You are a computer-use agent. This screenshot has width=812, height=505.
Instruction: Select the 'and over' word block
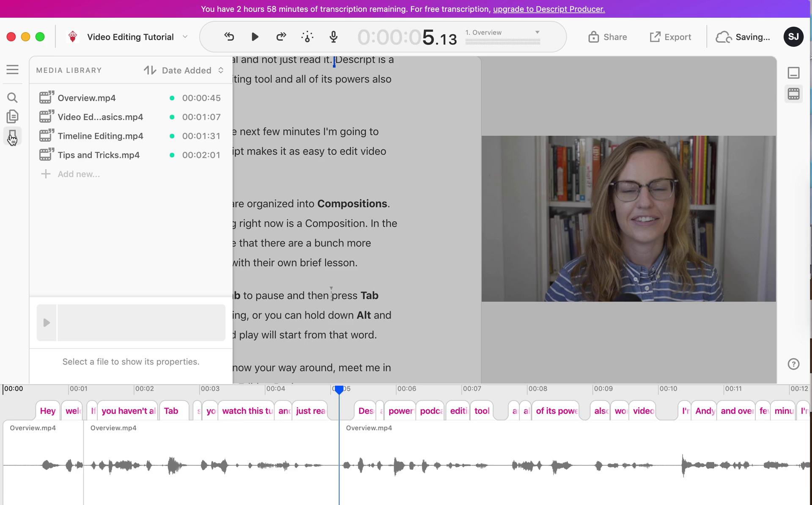736,411
